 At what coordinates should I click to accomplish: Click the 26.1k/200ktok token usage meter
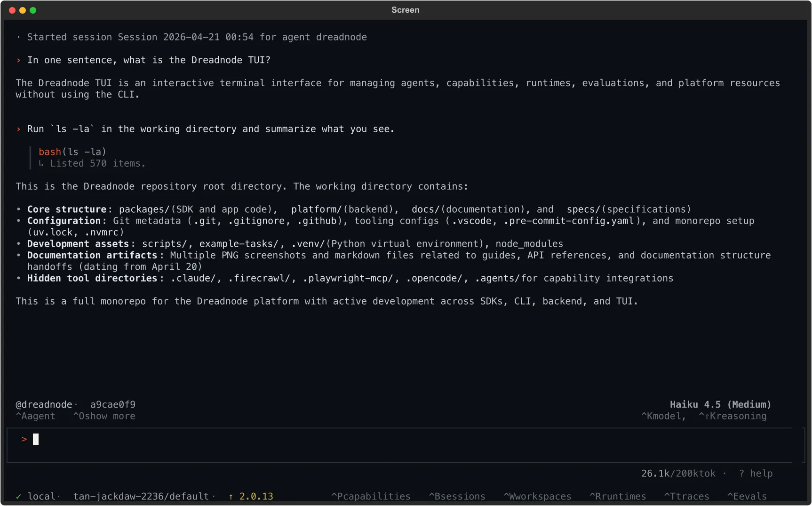coord(678,474)
